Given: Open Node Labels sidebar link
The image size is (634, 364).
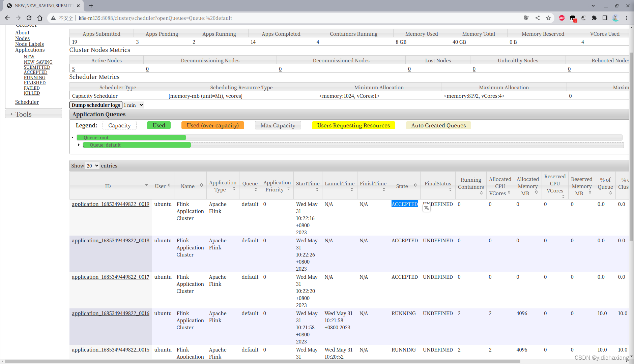Looking at the screenshot, I should [29, 44].
